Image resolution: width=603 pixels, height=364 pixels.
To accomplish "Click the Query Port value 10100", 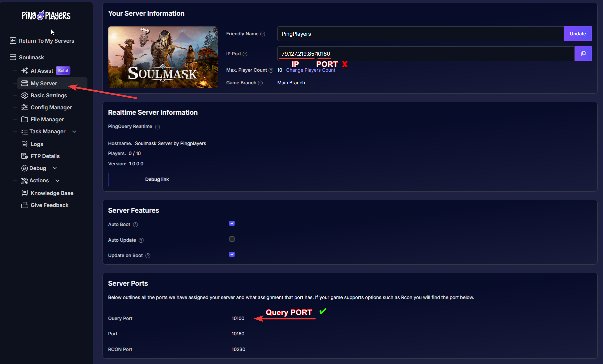I will [x=238, y=318].
